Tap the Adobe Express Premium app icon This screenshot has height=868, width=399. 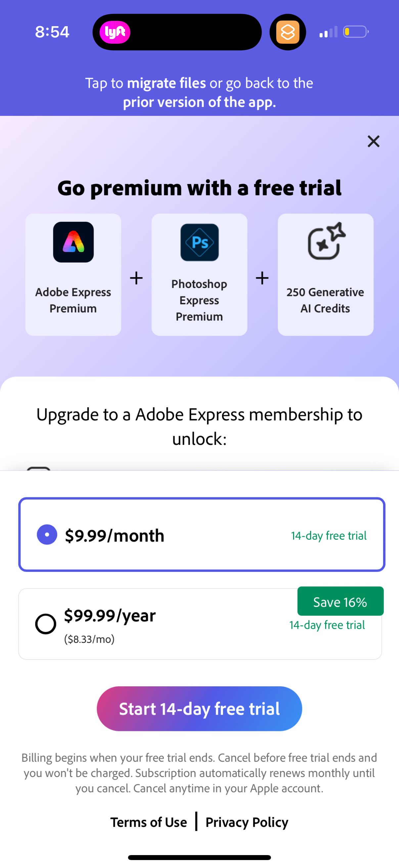click(73, 243)
